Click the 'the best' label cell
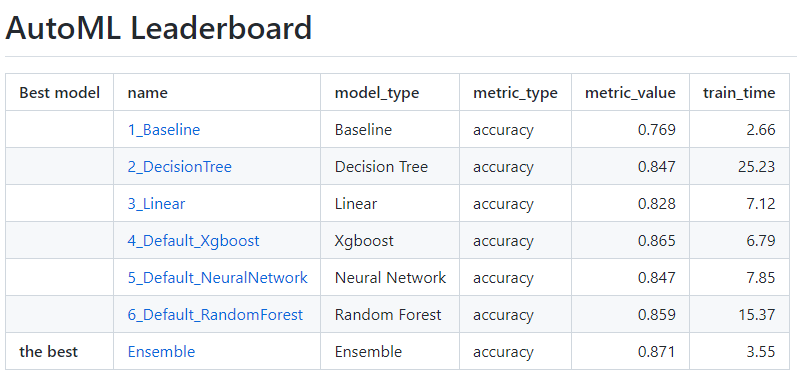Screen dimensions: 797x377 coord(48,352)
